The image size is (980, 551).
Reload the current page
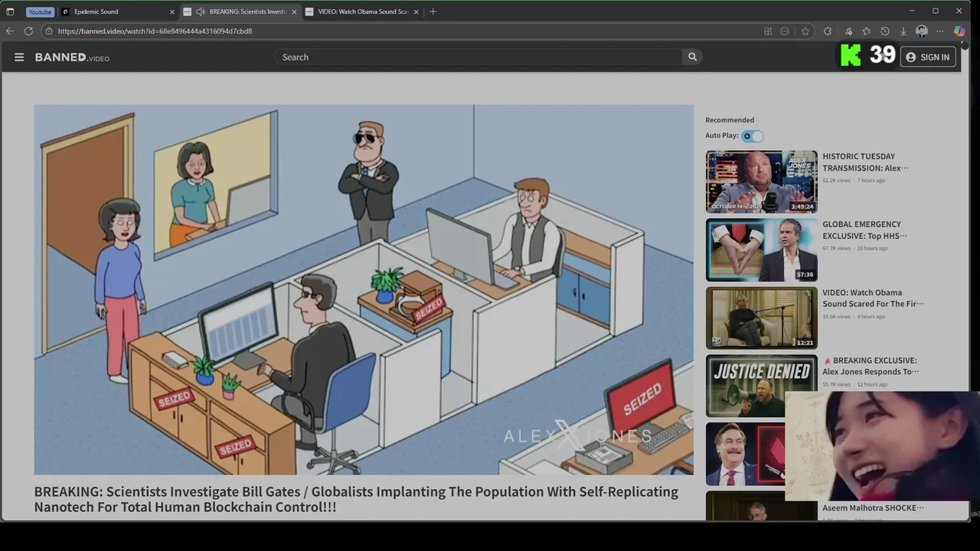click(x=28, y=31)
